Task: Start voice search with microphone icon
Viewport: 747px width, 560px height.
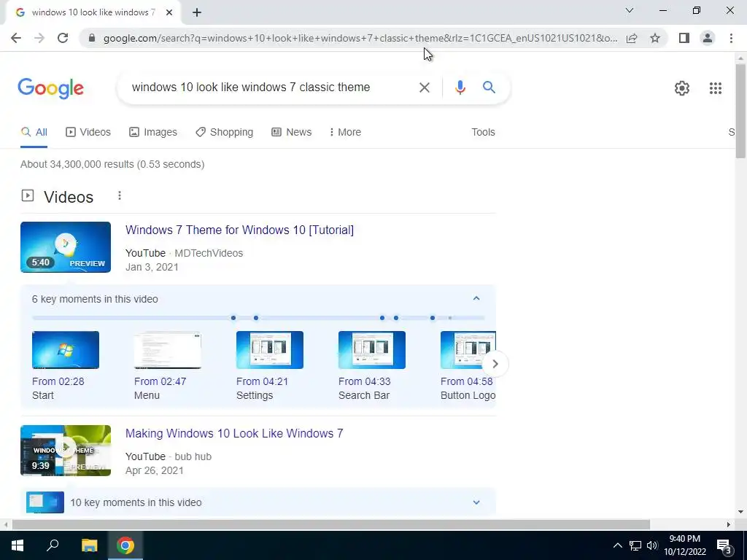Action: 460,87
